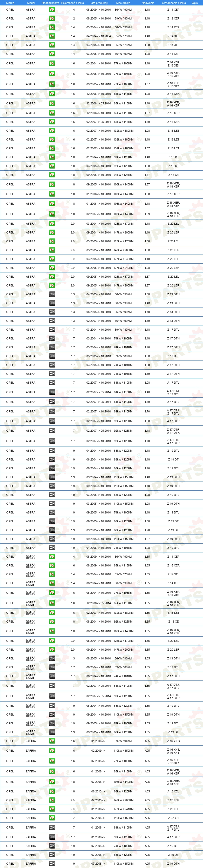Image resolution: width=203 pixels, height=868 pixels.
Task: Select diesel ON icon for Astra L48 Z 17 DTL
Action: [x=52, y=330]
